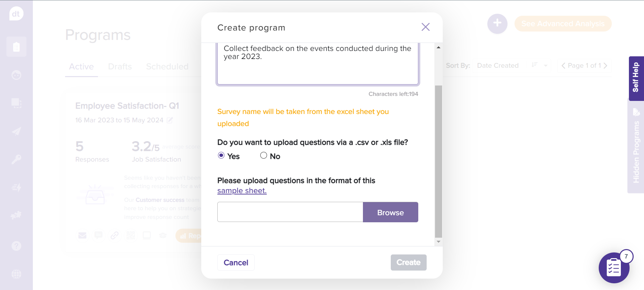Select the No radio button
The image size is (644, 290).
point(264,155)
